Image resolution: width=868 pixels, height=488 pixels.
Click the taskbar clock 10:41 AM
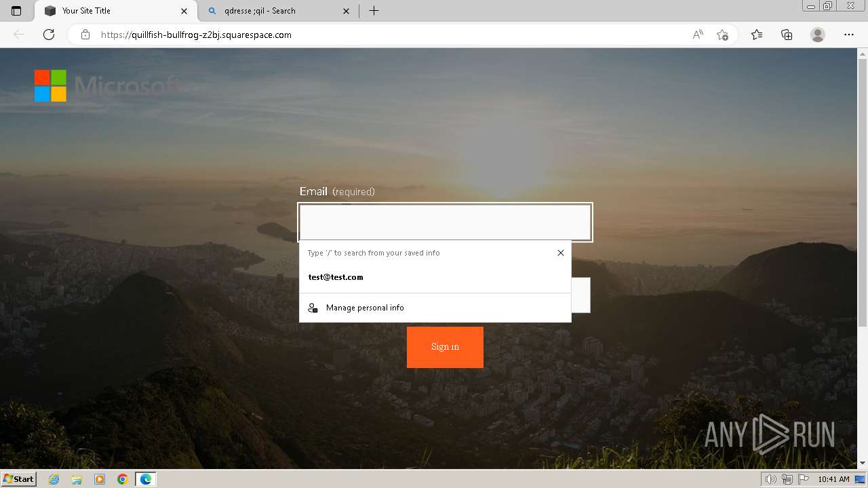point(833,479)
